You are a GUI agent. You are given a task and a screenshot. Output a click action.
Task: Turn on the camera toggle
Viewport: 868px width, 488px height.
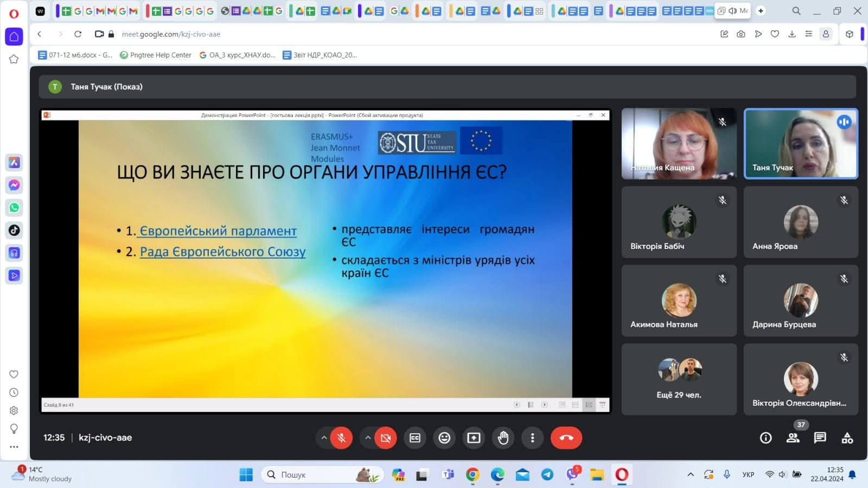pyautogui.click(x=385, y=438)
